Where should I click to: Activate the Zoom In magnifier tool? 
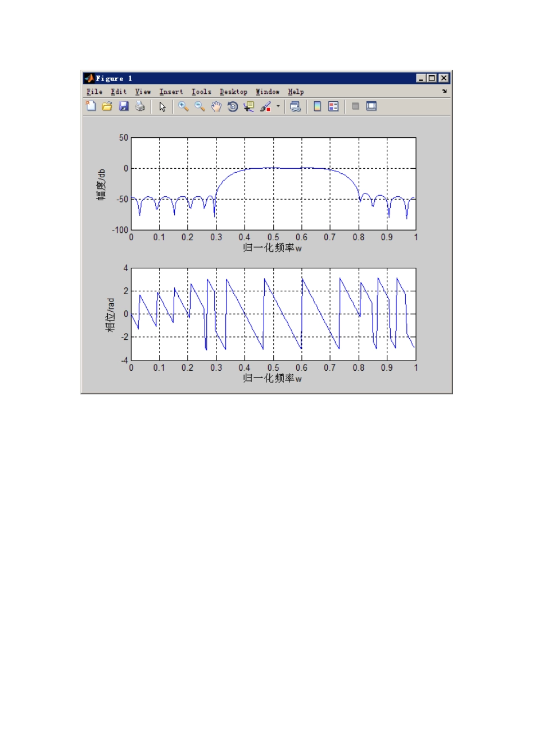pos(183,106)
